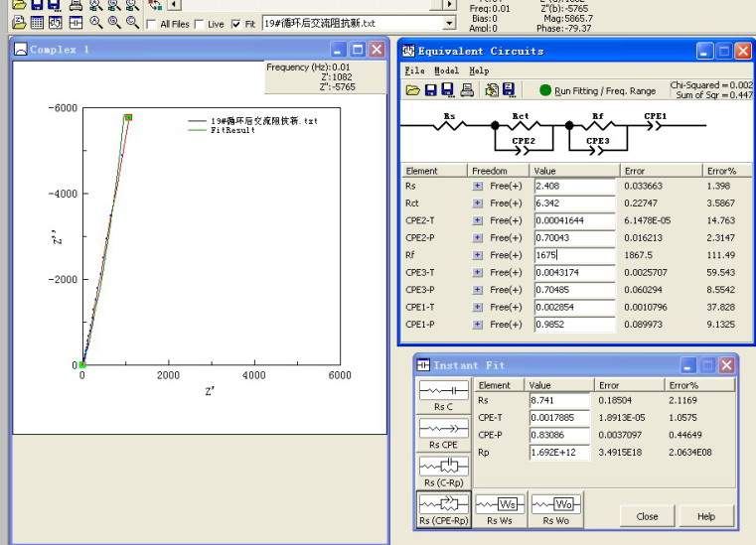Viewport: 756px width, 545px height.
Task: Open the Model menu
Action: (x=446, y=70)
